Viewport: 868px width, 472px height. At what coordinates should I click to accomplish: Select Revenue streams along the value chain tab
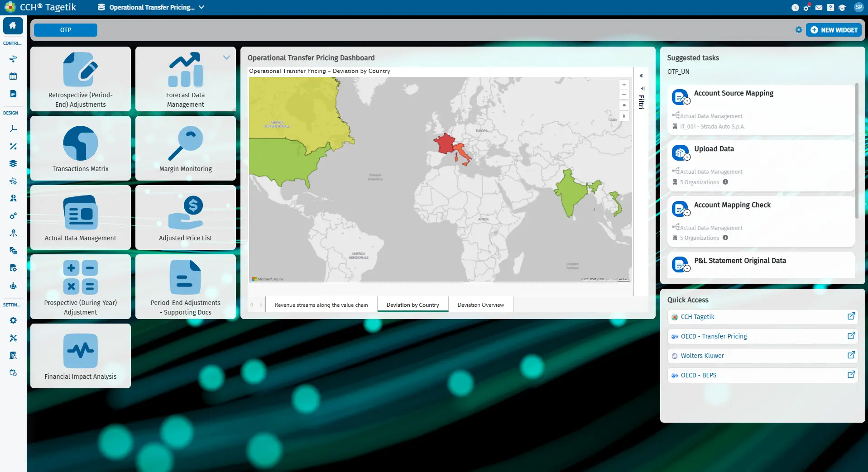click(321, 305)
